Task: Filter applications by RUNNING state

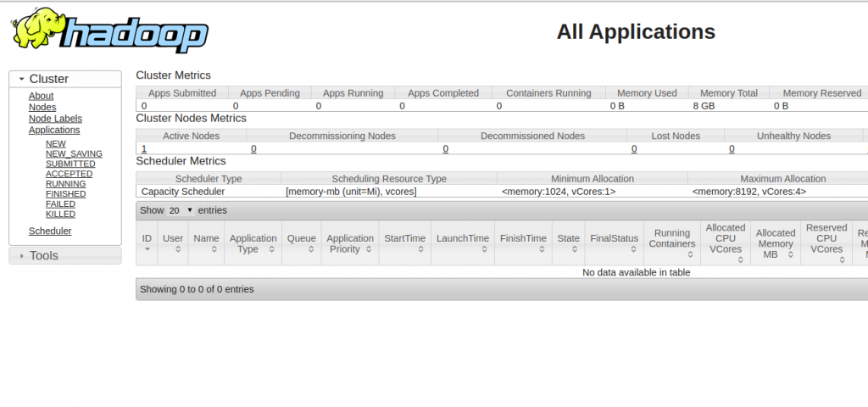Action: 65,184
